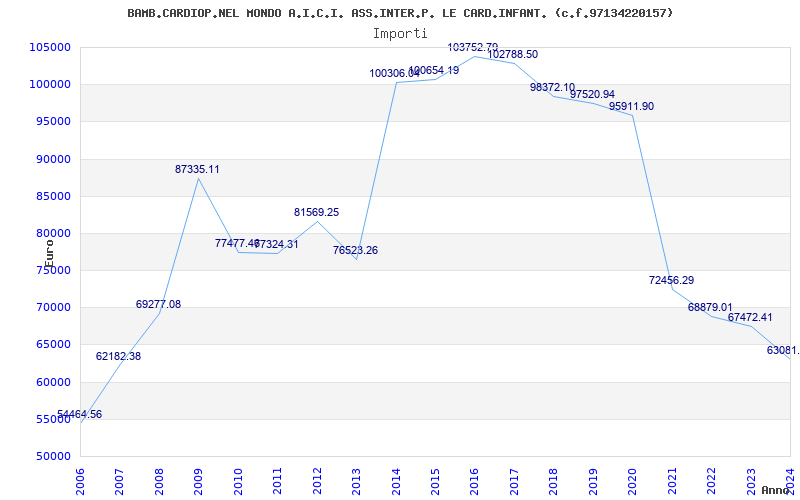Click the x-axis year 2015
The image size is (800, 500).
[435, 481]
